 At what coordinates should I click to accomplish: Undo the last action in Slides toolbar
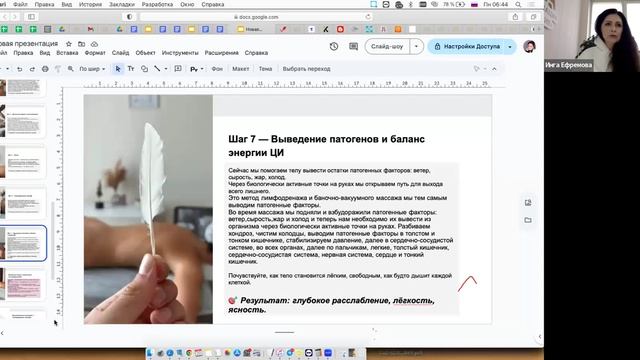(19, 69)
